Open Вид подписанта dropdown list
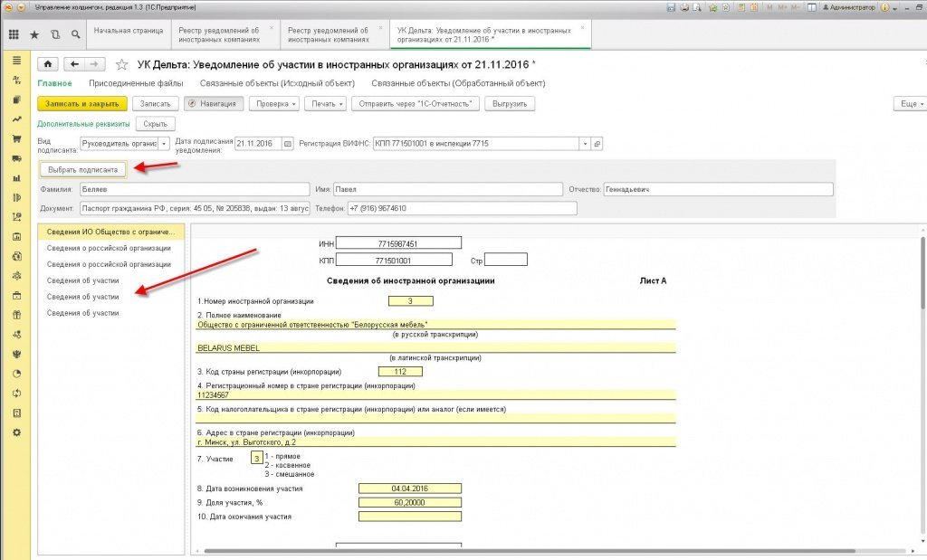 click(164, 144)
